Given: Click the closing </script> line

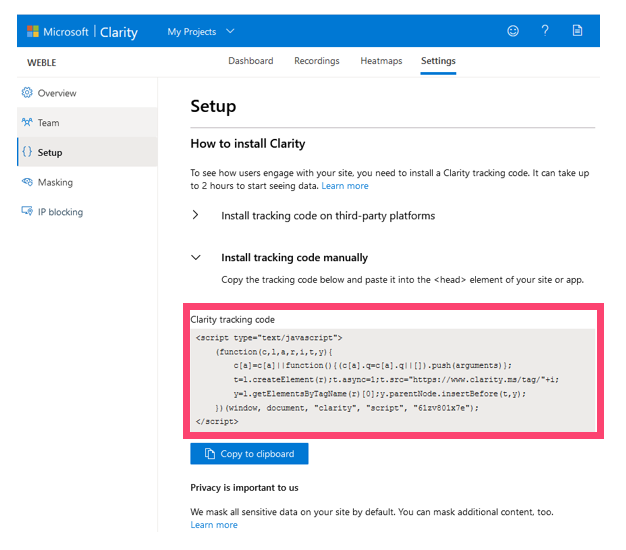Looking at the screenshot, I should click(217, 421).
